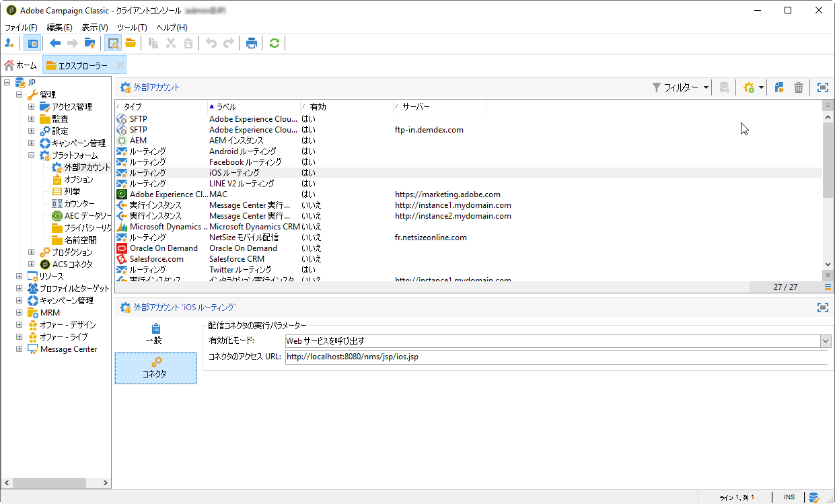Open the フィルター dropdown

pos(681,87)
